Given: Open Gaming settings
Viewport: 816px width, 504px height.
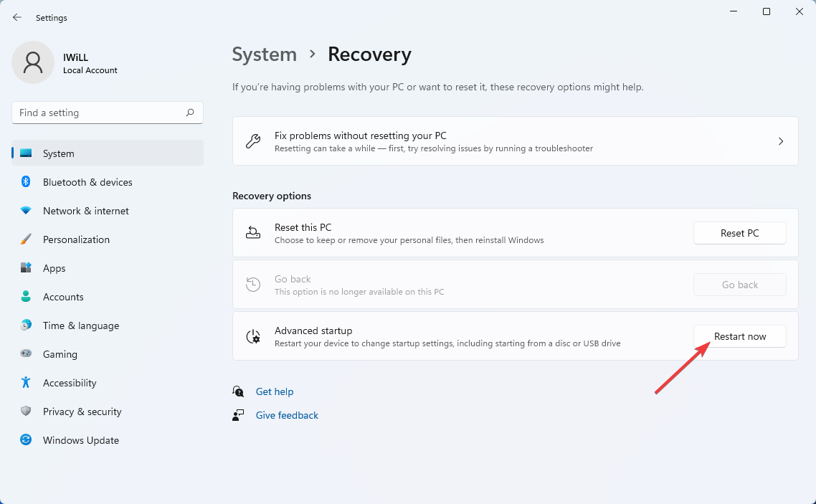Looking at the screenshot, I should 108,353.
